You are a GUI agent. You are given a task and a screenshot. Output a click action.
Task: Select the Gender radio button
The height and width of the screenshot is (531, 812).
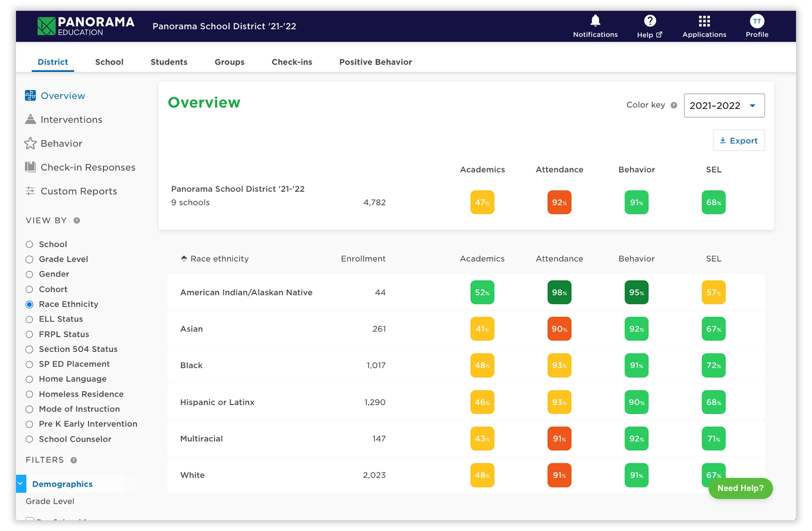pos(30,274)
